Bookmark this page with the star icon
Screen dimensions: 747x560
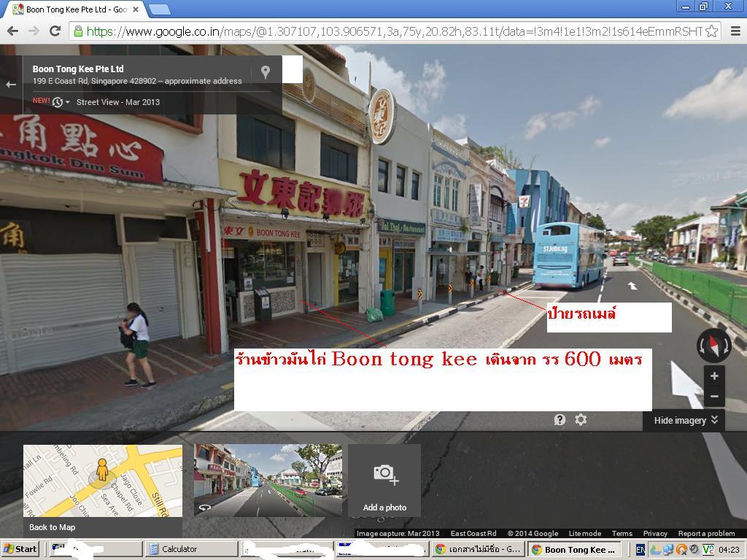point(711,31)
